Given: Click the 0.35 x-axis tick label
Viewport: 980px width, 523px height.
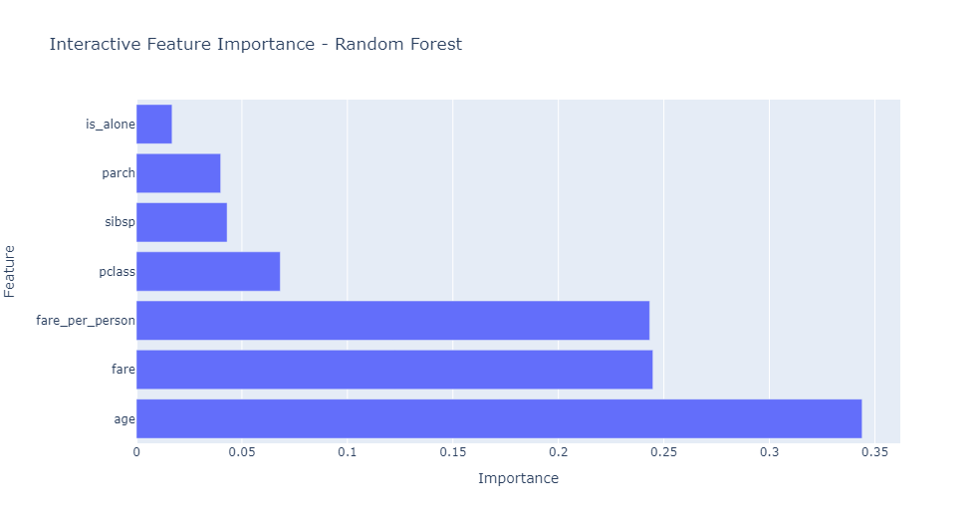Looking at the screenshot, I should tap(875, 452).
